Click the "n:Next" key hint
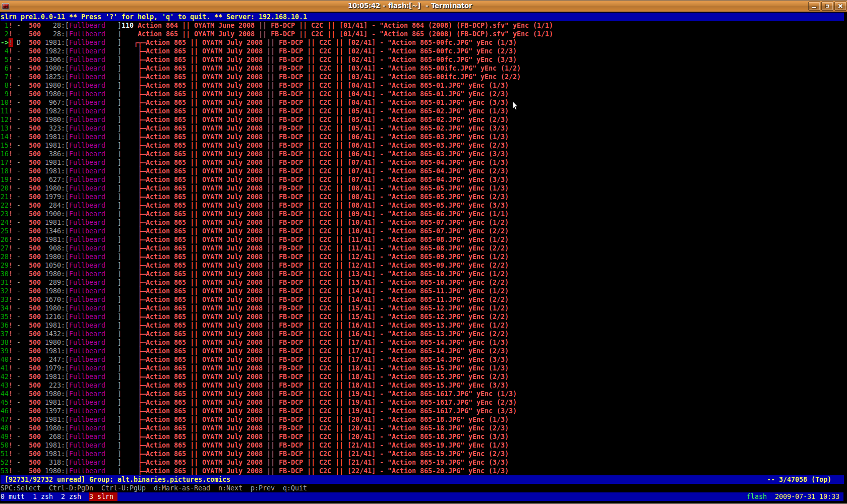847x504 pixels. click(230, 488)
